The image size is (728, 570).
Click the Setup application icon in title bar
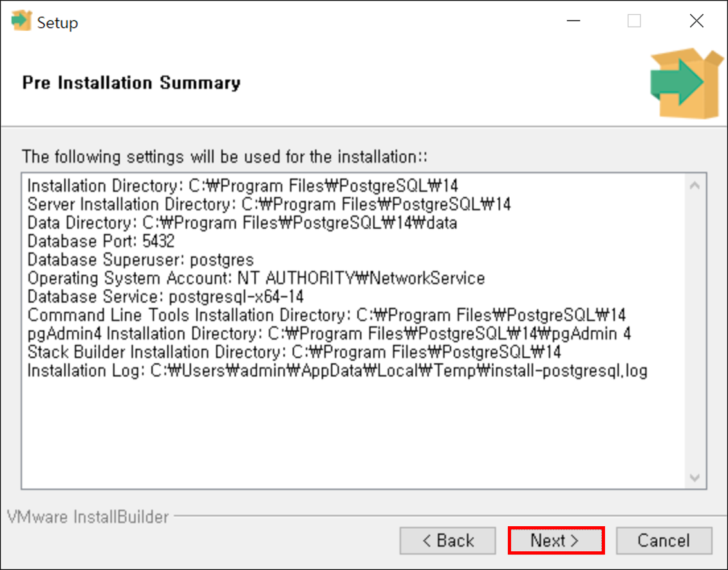click(x=21, y=21)
